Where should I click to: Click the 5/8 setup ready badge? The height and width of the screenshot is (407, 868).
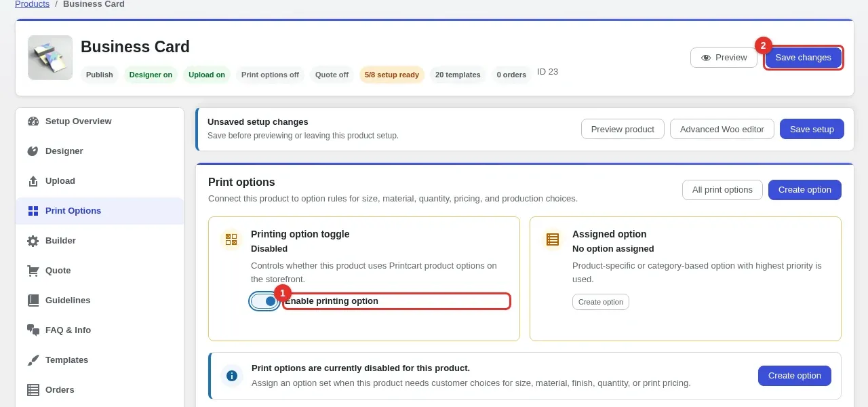(392, 75)
